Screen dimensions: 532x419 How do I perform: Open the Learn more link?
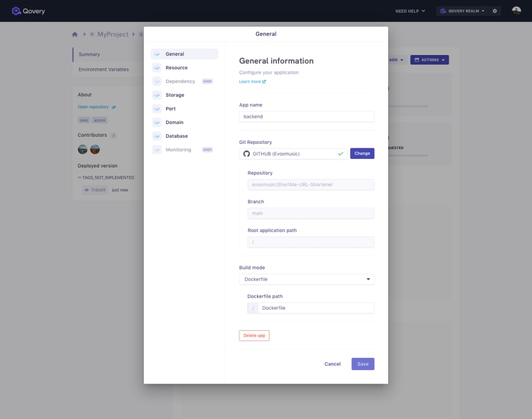pos(252,82)
